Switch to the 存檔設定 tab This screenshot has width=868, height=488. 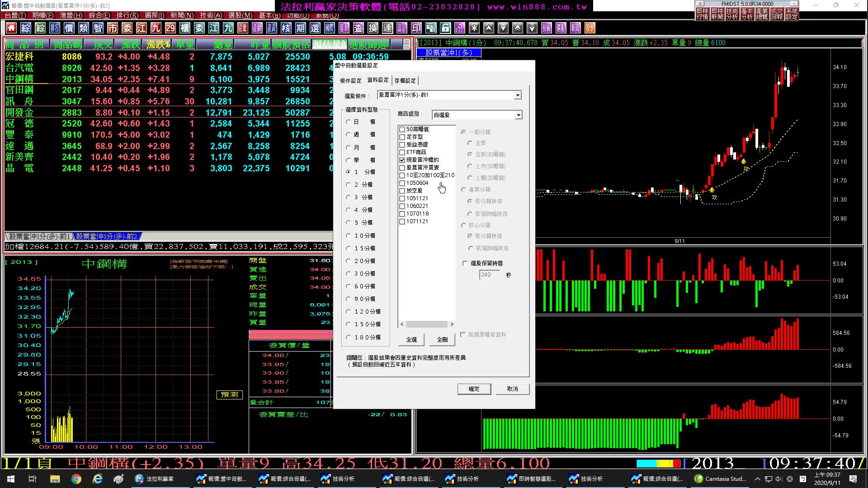pyautogui.click(x=405, y=80)
